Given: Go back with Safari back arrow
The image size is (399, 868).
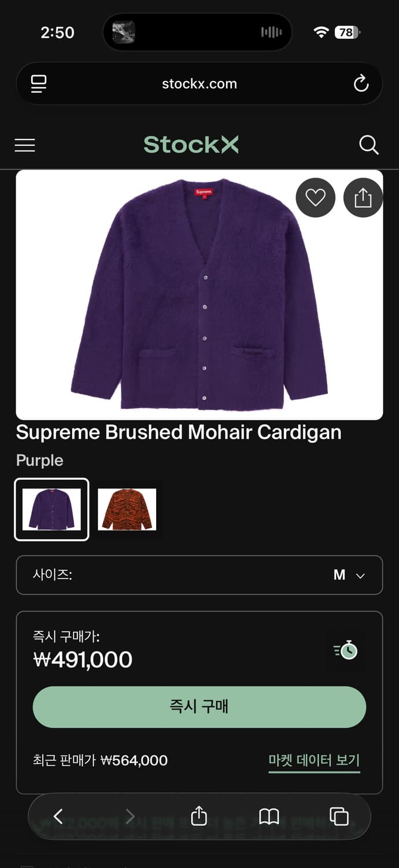Looking at the screenshot, I should coord(58,816).
